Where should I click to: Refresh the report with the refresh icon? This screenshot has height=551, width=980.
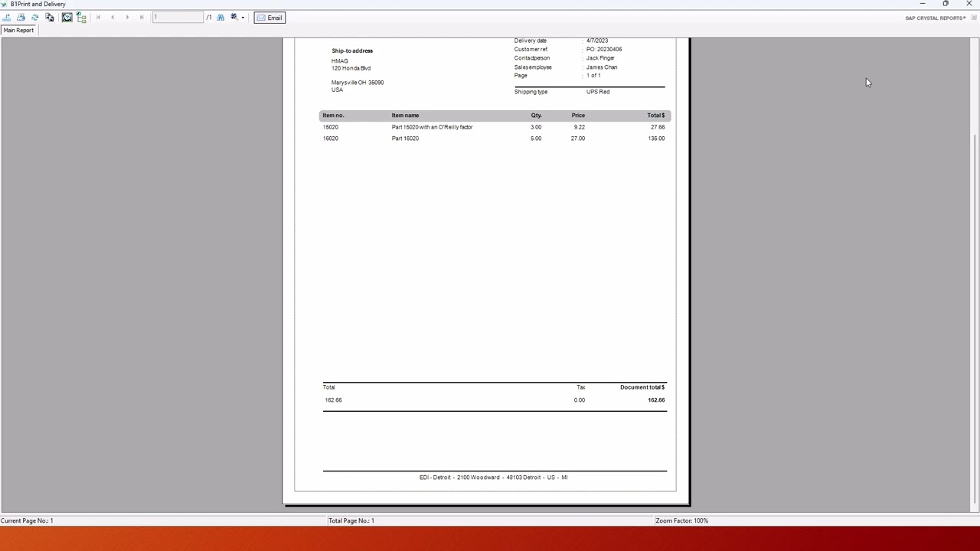click(x=35, y=18)
